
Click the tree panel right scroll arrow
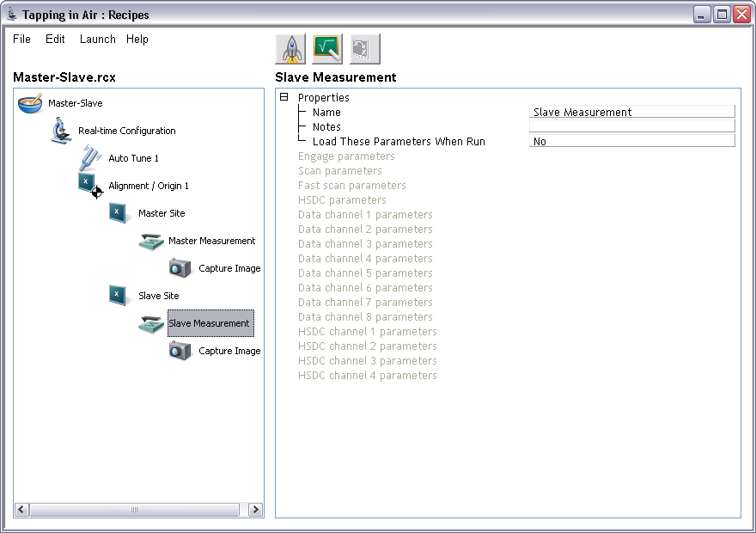coord(255,510)
